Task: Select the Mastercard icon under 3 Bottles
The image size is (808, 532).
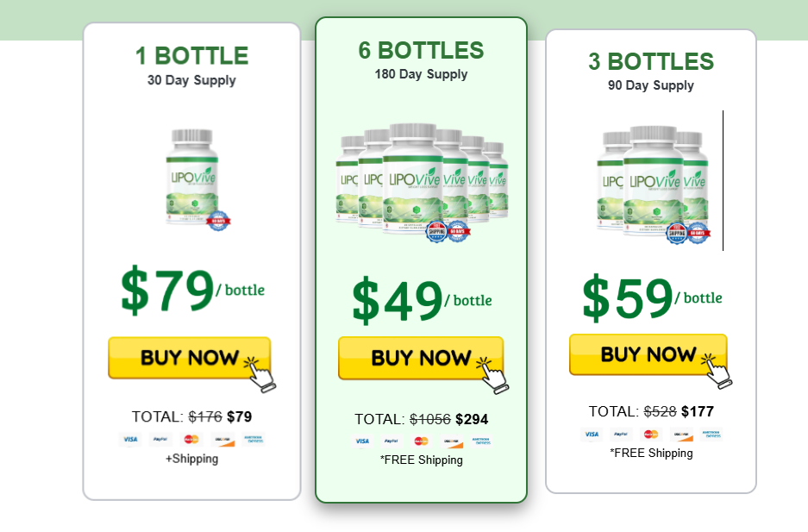Action: (650, 435)
